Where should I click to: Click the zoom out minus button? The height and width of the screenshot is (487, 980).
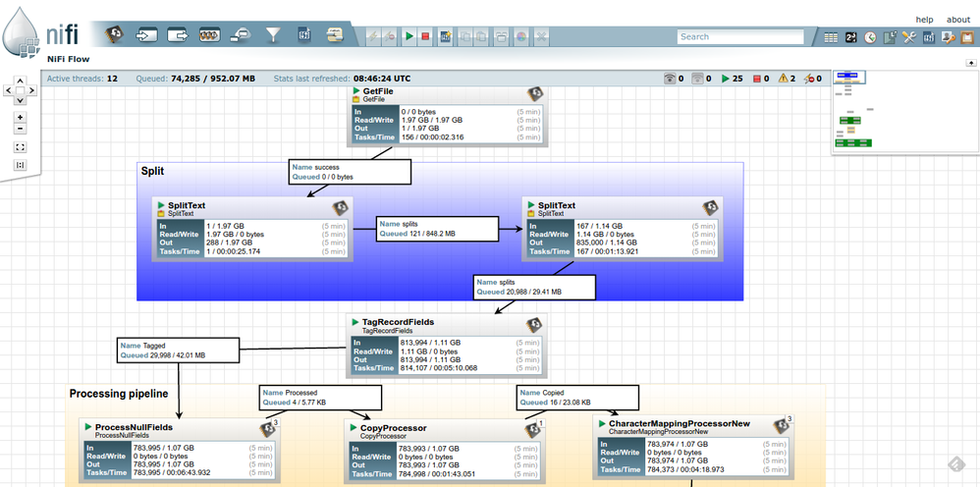click(x=21, y=129)
